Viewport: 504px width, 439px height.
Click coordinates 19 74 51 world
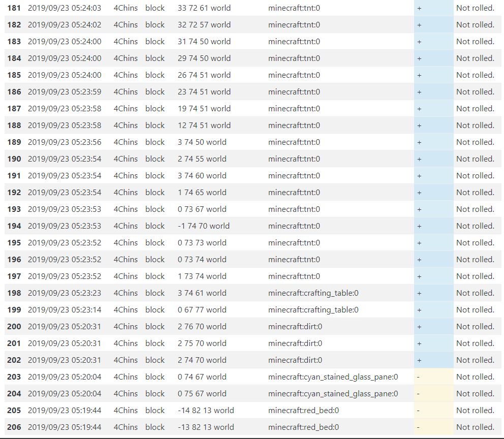[204, 108]
